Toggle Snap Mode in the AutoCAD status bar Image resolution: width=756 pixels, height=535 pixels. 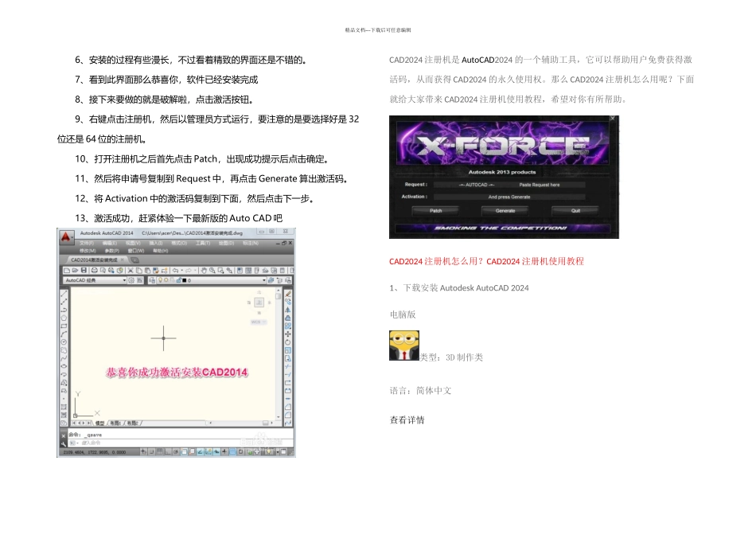coord(151,452)
